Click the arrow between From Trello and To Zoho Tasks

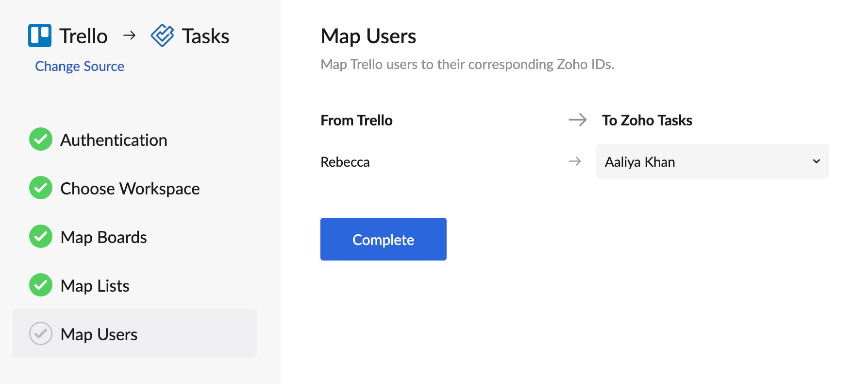click(577, 120)
